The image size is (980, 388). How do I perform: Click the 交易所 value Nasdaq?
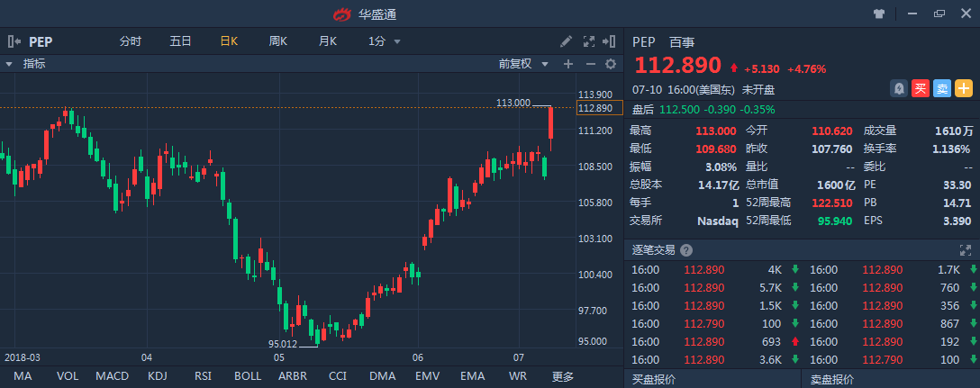[718, 221]
